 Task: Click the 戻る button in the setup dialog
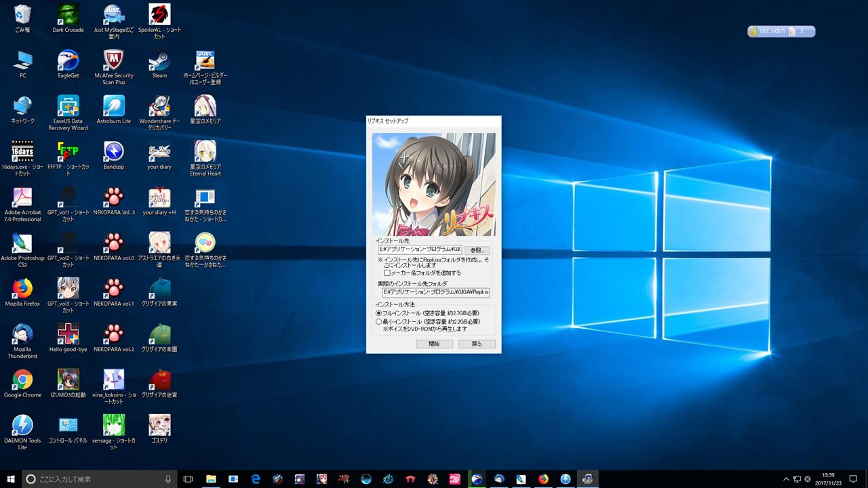click(x=477, y=344)
